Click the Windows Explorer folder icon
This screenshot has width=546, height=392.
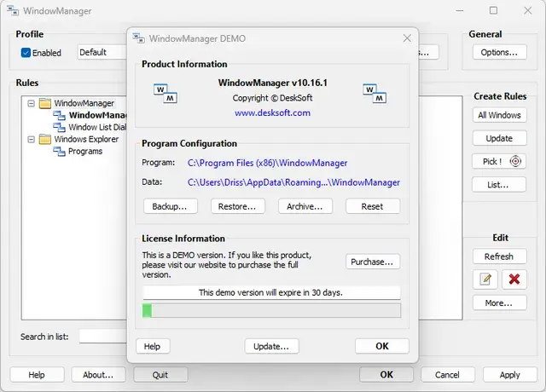(x=44, y=139)
